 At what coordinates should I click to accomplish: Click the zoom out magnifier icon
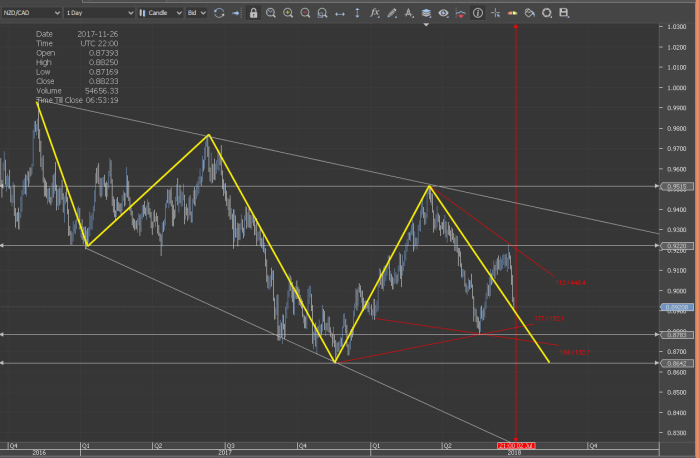(x=305, y=13)
